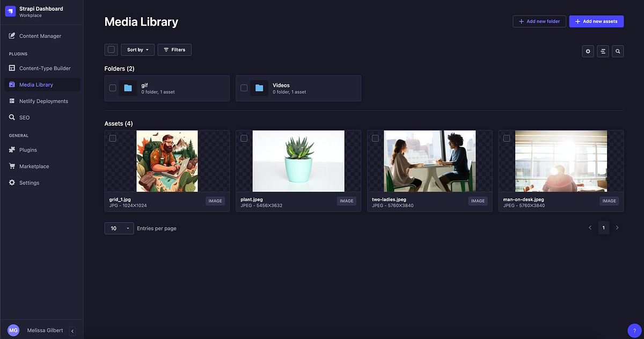Open media library settings gear
The width and height of the screenshot is (644, 339).
click(x=588, y=51)
